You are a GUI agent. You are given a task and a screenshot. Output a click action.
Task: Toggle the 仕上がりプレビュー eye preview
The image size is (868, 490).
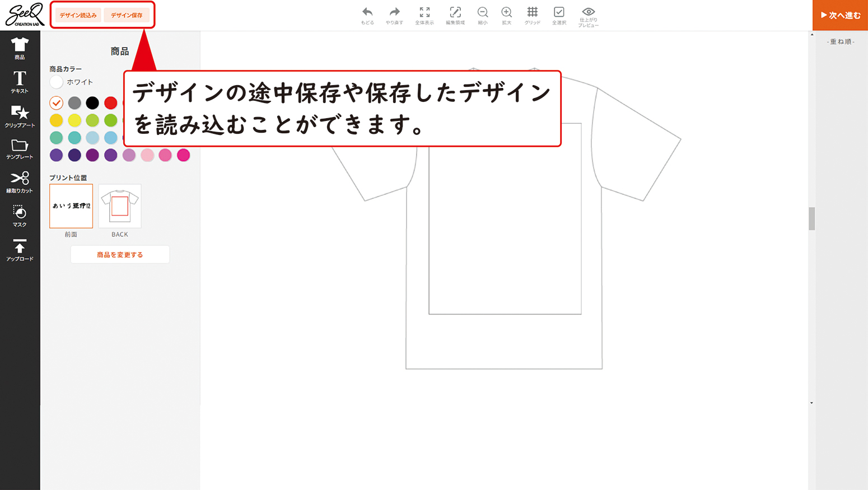588,16
